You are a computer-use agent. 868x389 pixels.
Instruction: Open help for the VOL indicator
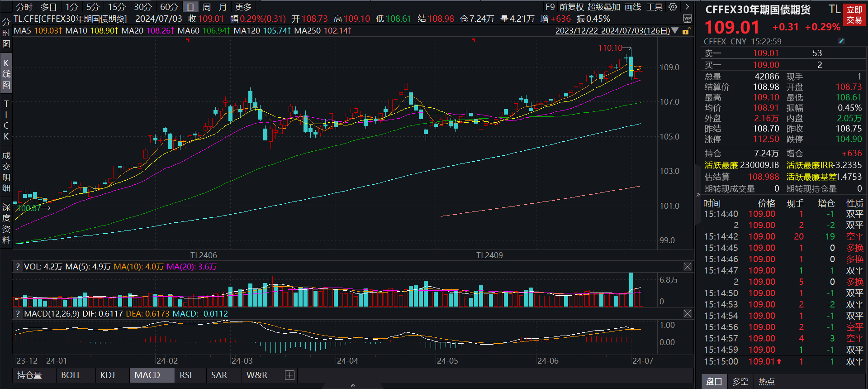[18, 267]
